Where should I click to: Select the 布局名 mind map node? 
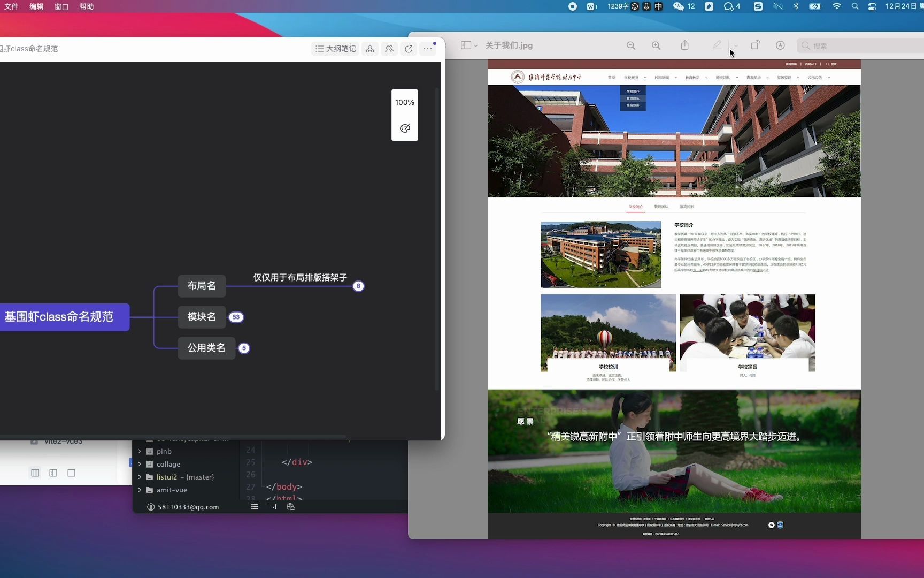[202, 286]
